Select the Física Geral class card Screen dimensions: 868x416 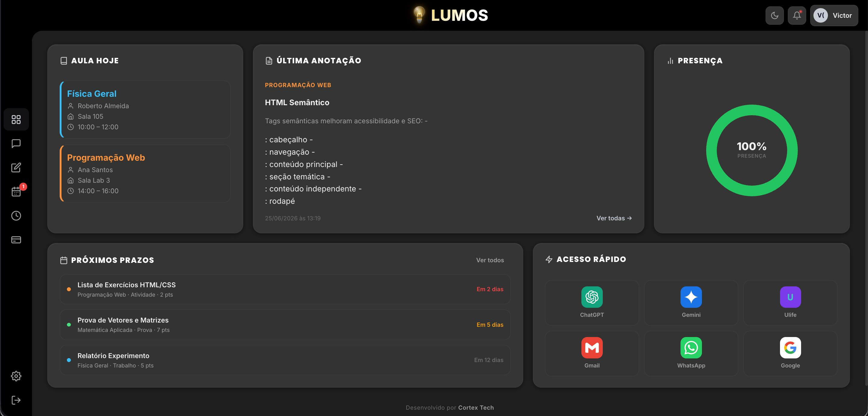pyautogui.click(x=145, y=109)
